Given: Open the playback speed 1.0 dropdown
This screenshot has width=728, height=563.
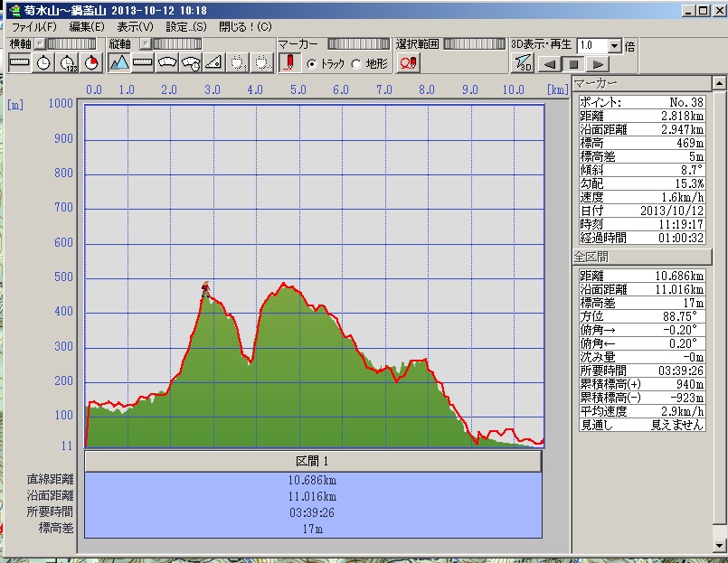Looking at the screenshot, I should (x=615, y=45).
